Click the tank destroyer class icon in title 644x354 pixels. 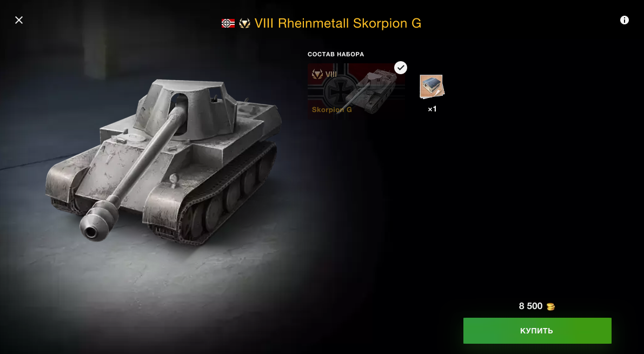click(244, 23)
